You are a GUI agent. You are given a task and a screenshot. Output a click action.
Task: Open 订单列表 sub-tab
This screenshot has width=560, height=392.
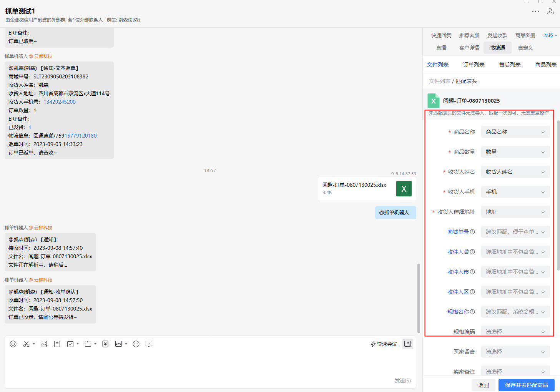pyautogui.click(x=474, y=65)
